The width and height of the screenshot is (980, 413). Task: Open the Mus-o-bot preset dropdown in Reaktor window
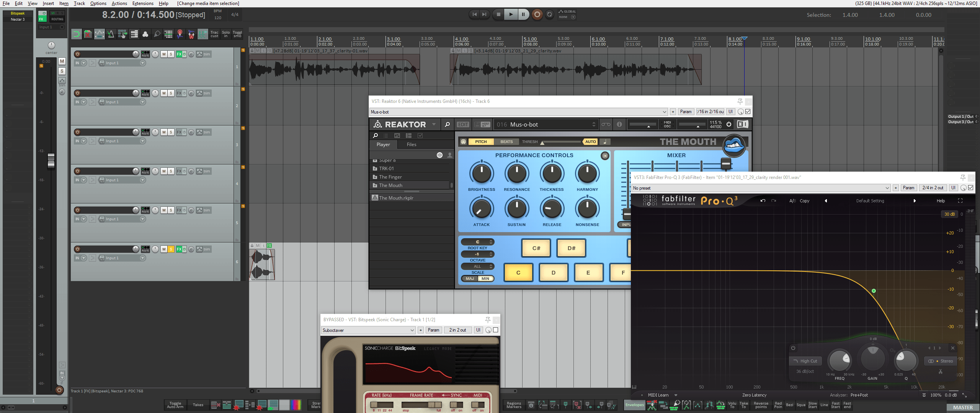(519, 112)
